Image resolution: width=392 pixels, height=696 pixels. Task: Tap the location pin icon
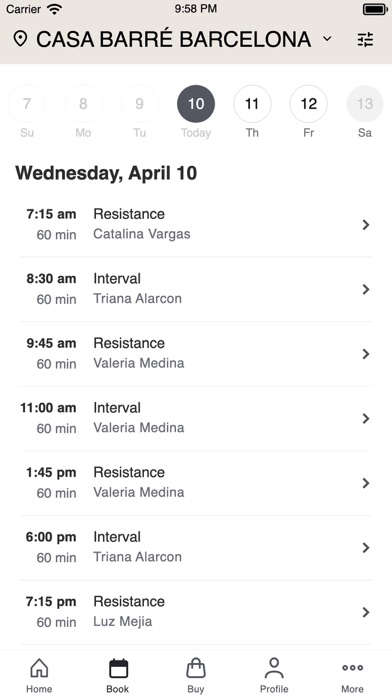coord(20,39)
